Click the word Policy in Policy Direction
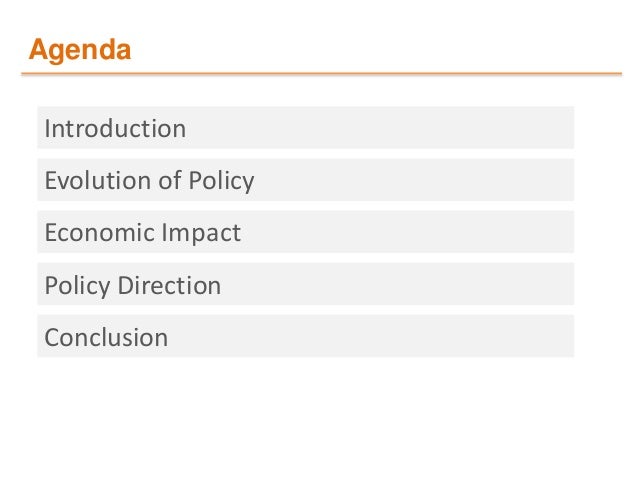 (x=77, y=286)
